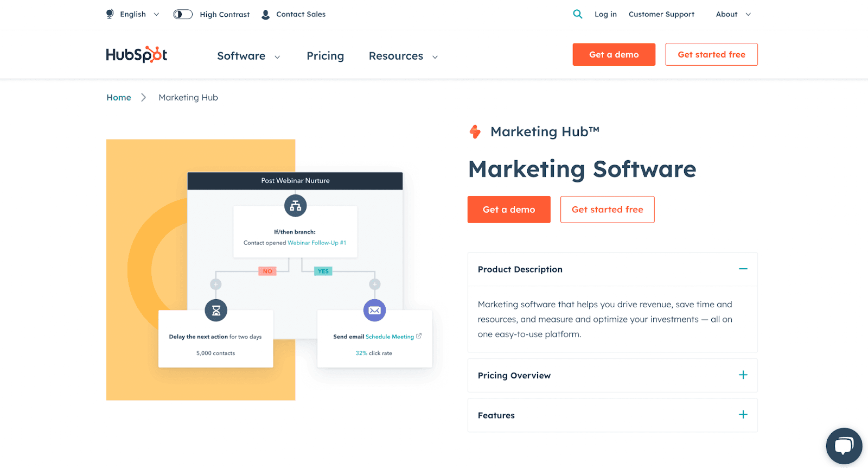Click the Log in link
The height and width of the screenshot is (468, 868).
(x=605, y=14)
